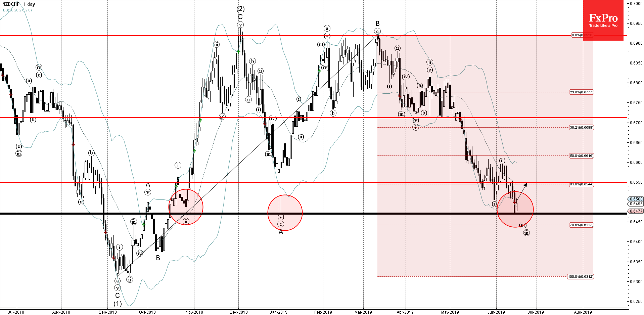Screen dimensions: 644x315
Task: Click the black forecast arrow near June 2019
Action: [521, 192]
